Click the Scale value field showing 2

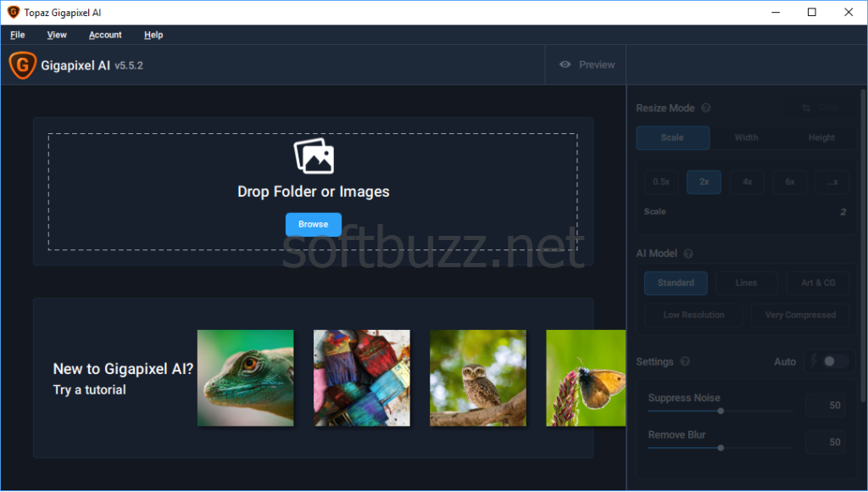843,212
